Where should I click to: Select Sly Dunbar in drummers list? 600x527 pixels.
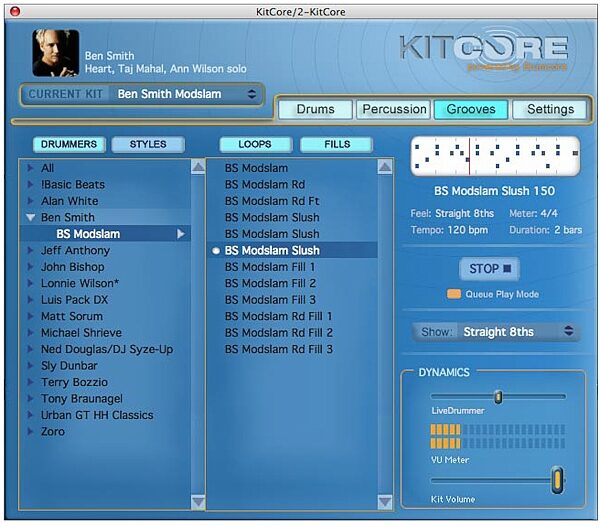(x=69, y=366)
